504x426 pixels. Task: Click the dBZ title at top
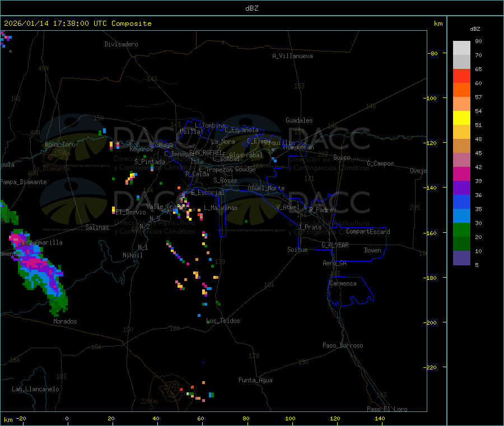251,8
